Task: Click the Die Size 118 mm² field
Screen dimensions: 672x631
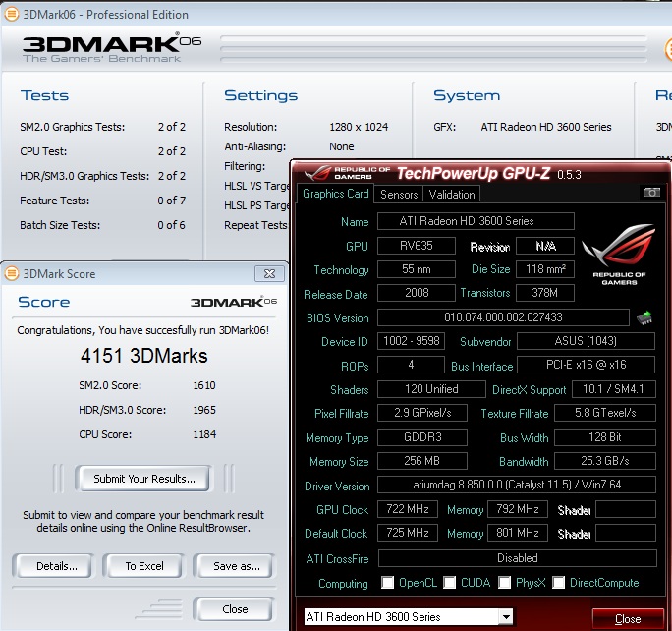Action: (x=545, y=268)
